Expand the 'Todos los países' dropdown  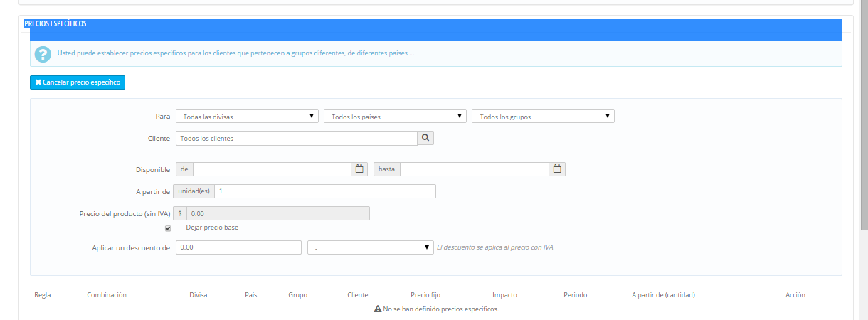(x=395, y=117)
